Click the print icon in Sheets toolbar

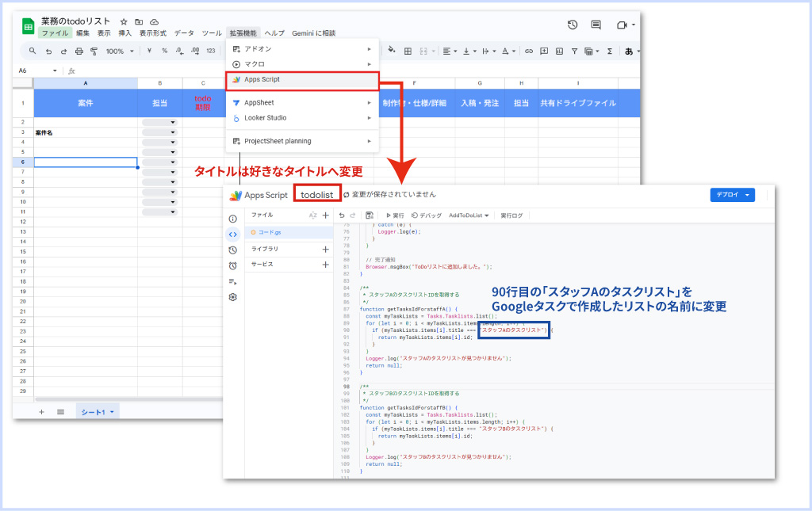point(79,51)
